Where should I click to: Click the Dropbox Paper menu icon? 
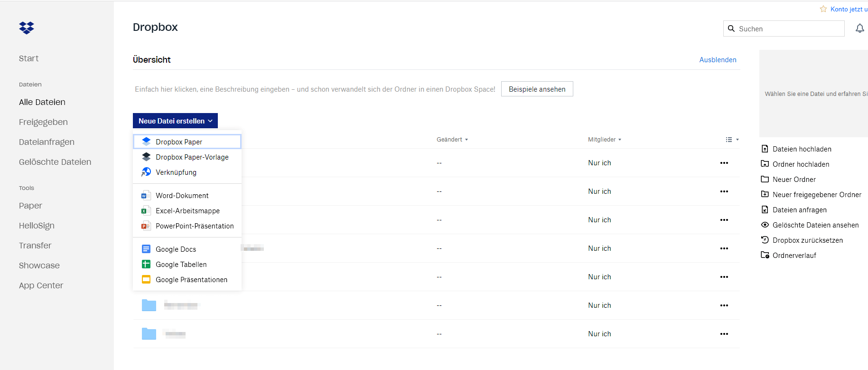pos(146,142)
